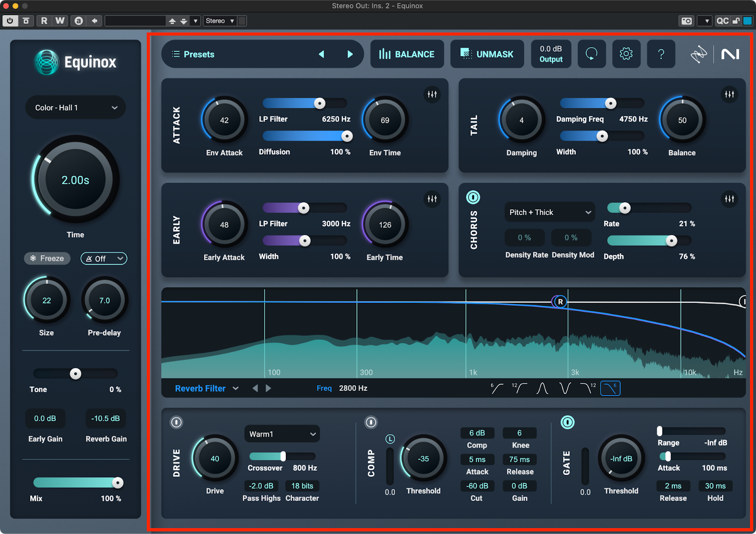Click the reset loop arrow icon
Screen dimensions: 756x534
[x=592, y=54]
